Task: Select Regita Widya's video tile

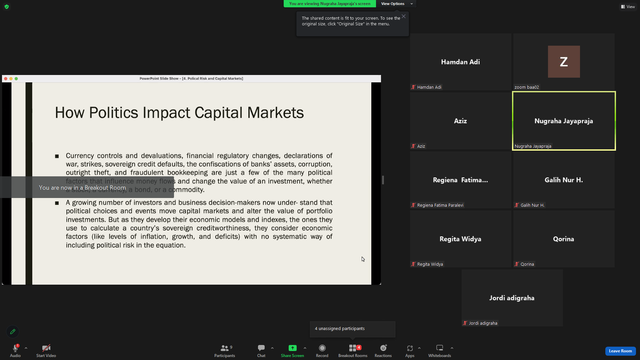Action: click(x=460, y=239)
